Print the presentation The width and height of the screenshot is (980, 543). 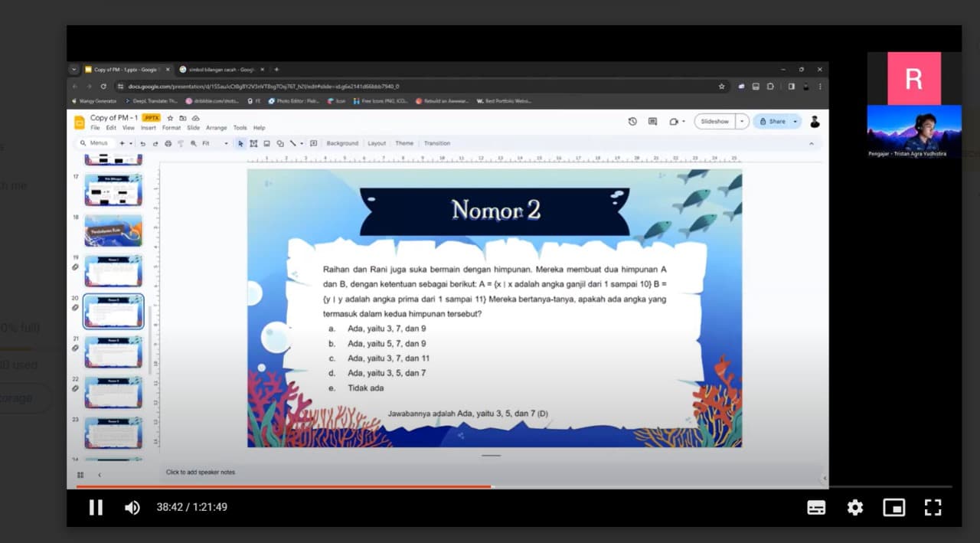(x=168, y=143)
